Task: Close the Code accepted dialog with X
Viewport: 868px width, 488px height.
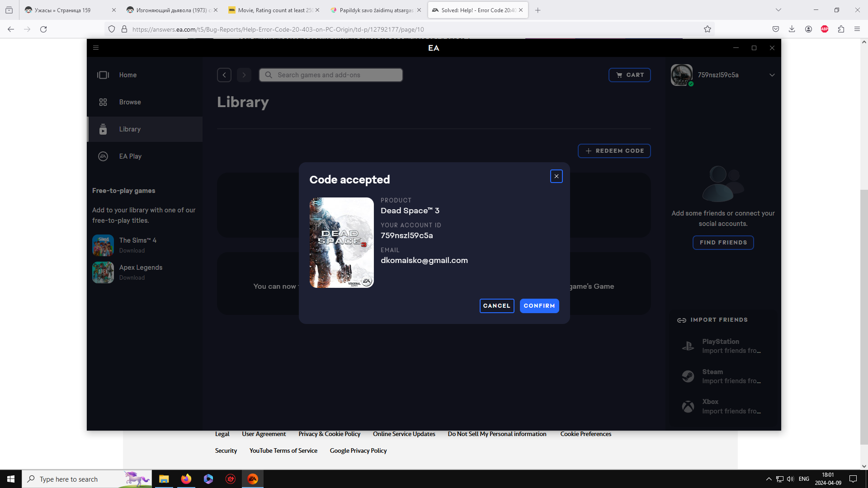Action: tap(556, 176)
